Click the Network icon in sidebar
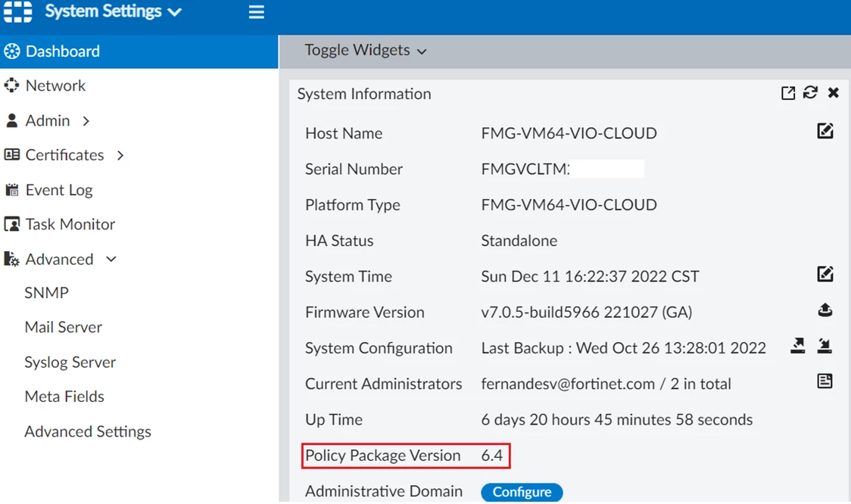The image size is (851, 504). pos(11,86)
